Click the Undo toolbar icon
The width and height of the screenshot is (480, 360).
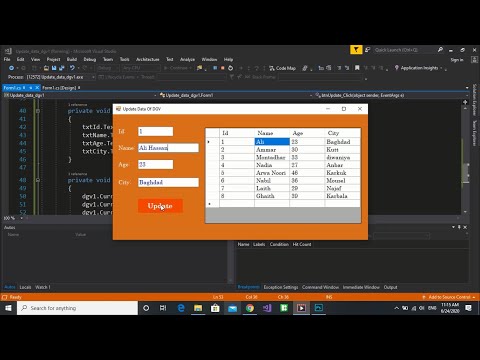[72, 68]
